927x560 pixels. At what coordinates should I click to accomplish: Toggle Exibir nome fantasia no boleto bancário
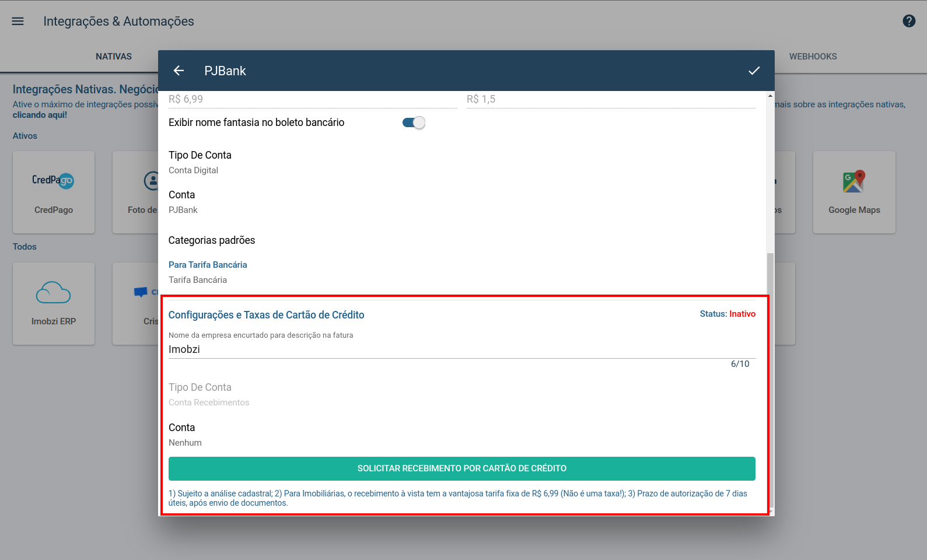(x=414, y=123)
